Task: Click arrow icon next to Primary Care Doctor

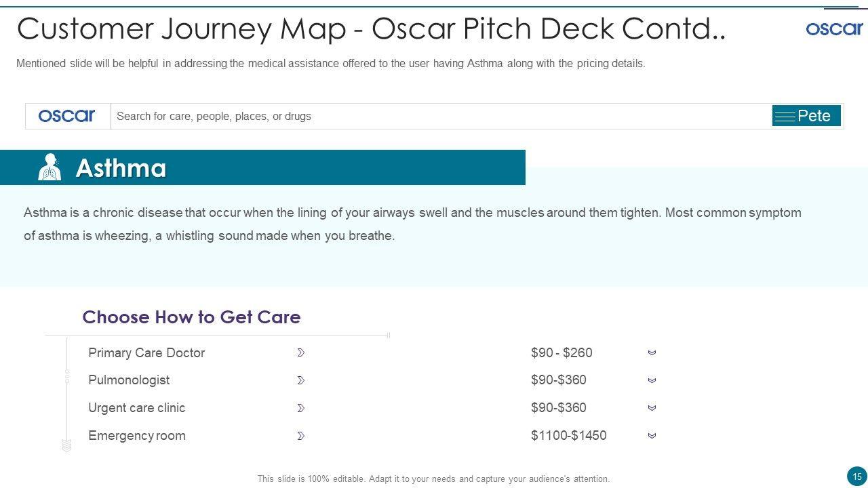Action: click(x=300, y=353)
